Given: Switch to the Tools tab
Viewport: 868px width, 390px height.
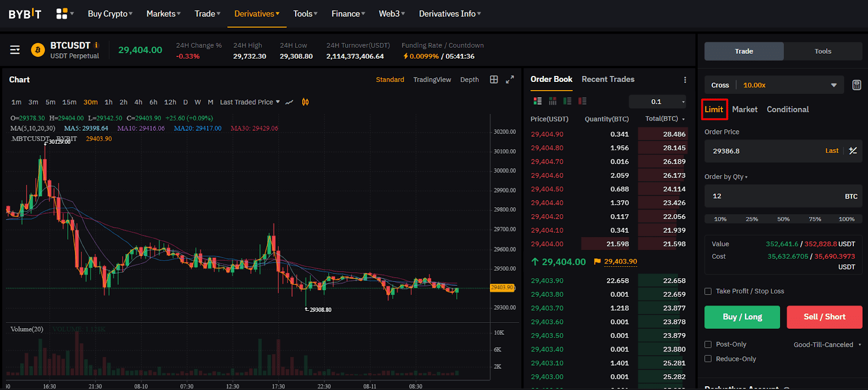Looking at the screenshot, I should click(823, 51).
